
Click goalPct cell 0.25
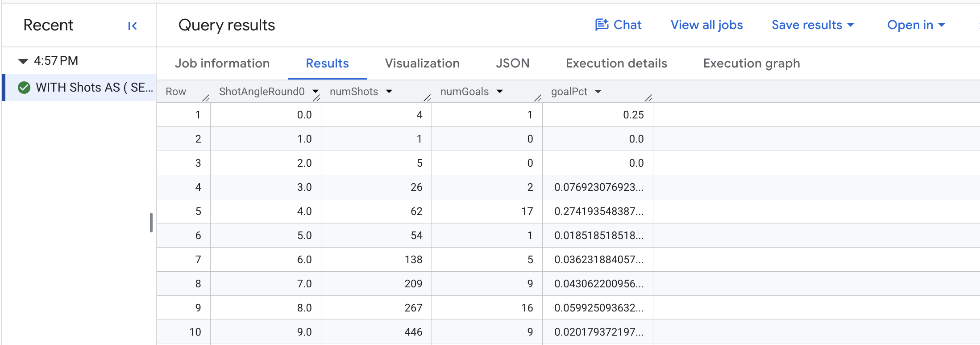point(598,115)
